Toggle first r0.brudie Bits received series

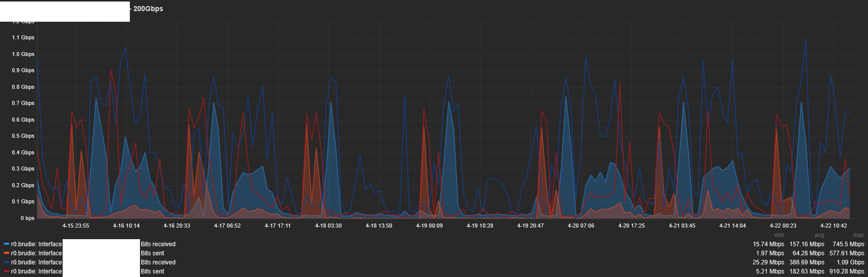(36, 244)
